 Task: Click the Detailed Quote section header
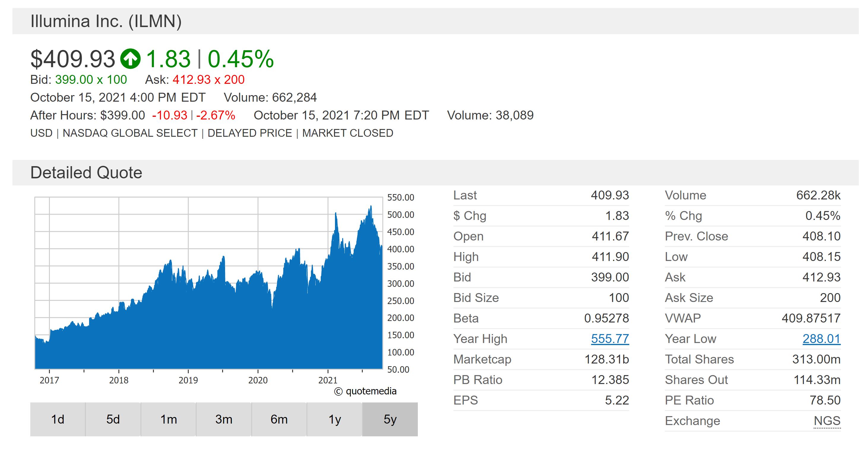[x=86, y=173]
